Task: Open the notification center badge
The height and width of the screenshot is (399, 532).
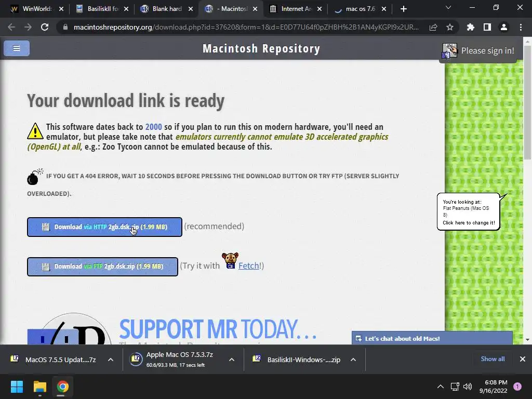Action: click(517, 387)
